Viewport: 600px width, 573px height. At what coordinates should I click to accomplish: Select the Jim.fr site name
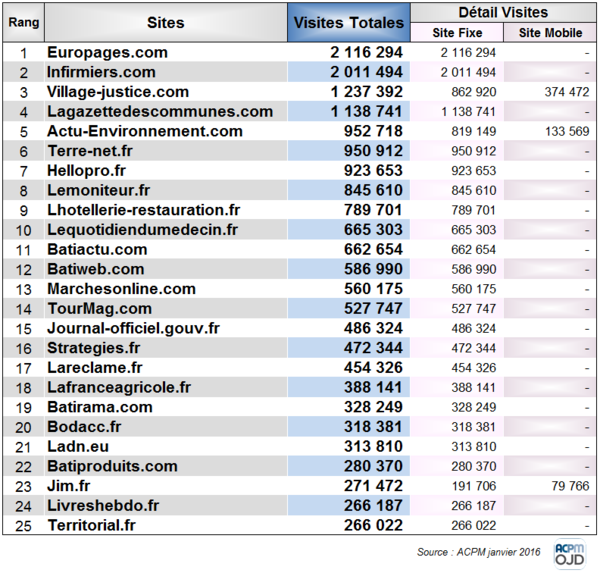tap(69, 486)
